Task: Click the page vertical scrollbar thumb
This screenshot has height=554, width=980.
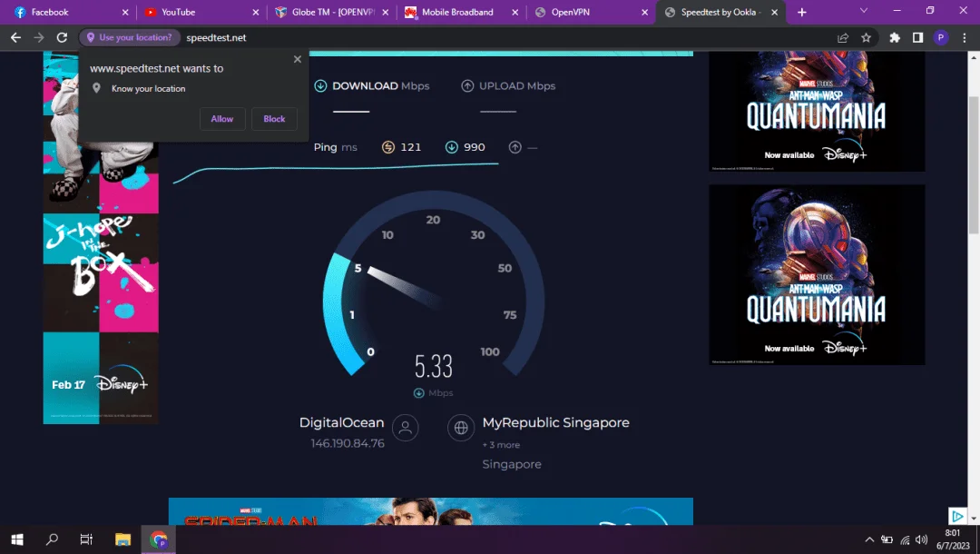Action: click(973, 165)
